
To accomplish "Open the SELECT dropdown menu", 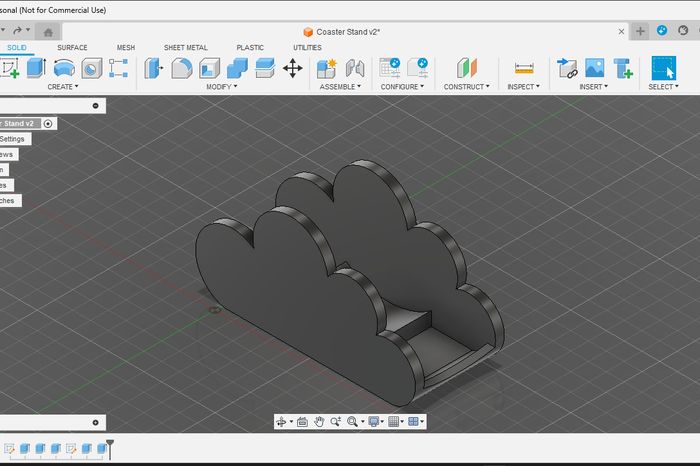I will (x=663, y=87).
